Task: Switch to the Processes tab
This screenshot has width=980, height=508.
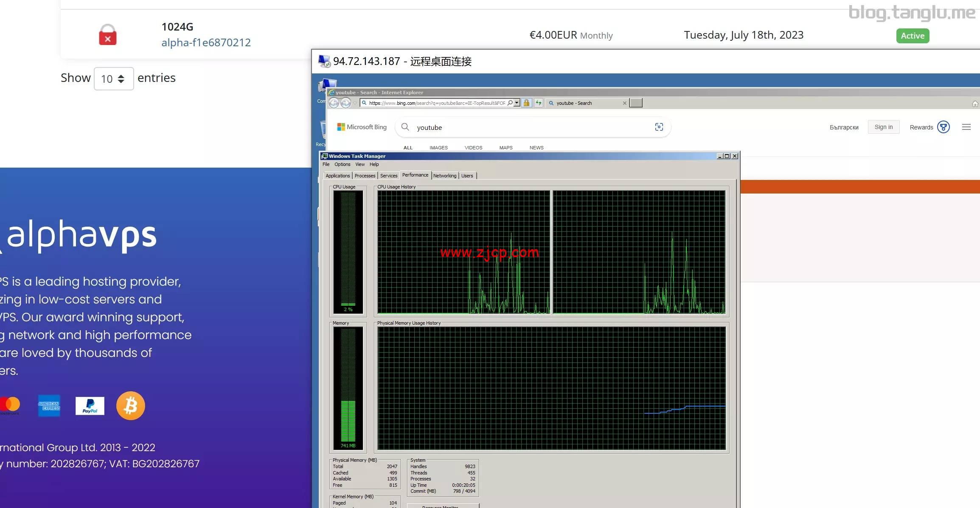Action: [x=365, y=176]
